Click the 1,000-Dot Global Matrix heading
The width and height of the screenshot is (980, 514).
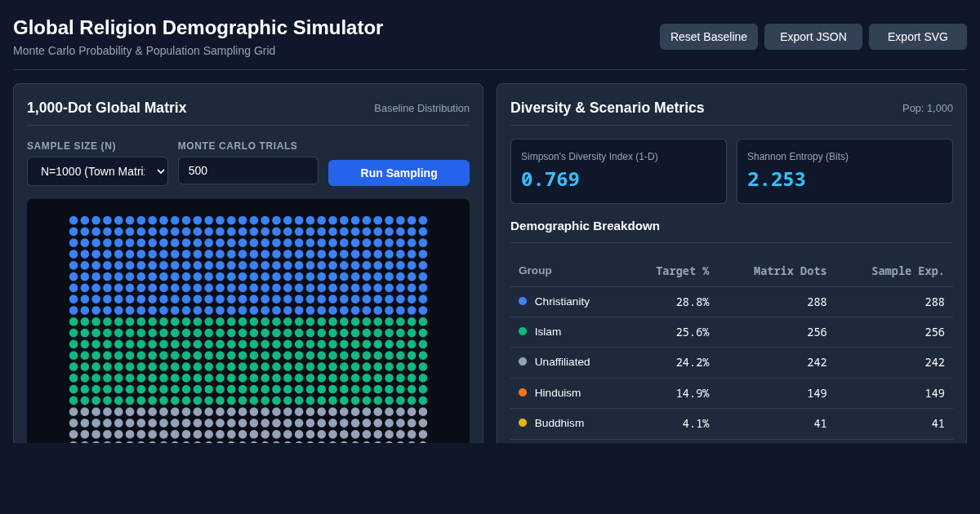pos(107,108)
